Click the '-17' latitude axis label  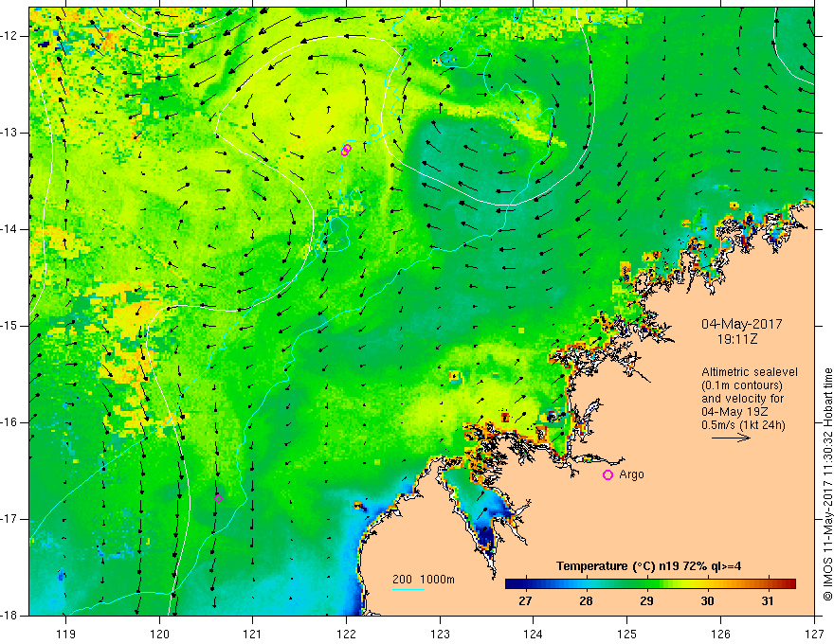click(x=10, y=519)
